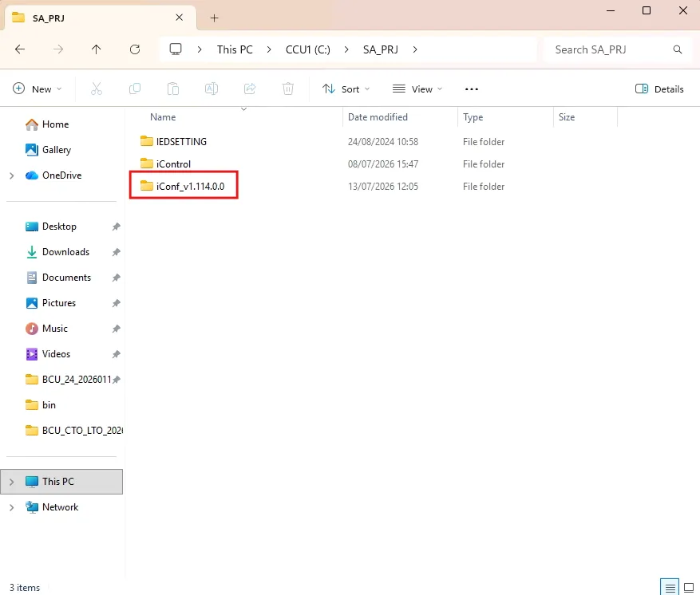The width and height of the screenshot is (700, 595).
Task: Open the New dropdown menu
Action: click(x=38, y=89)
